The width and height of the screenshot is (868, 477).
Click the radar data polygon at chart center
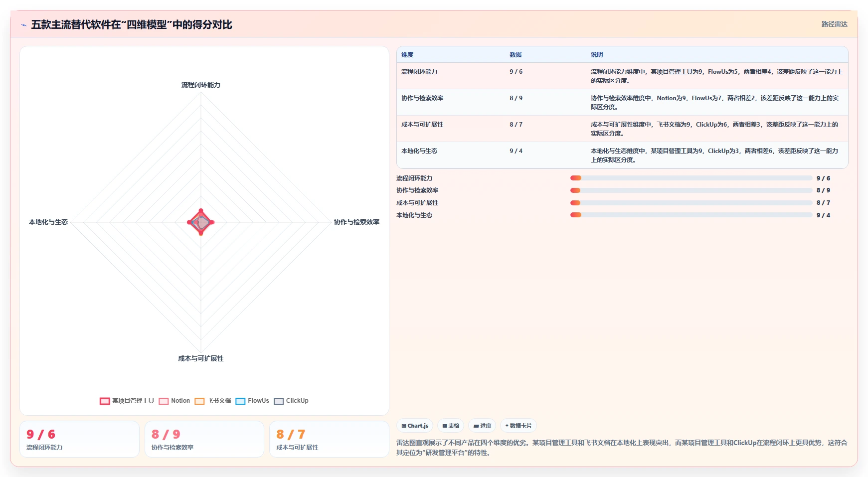(201, 222)
